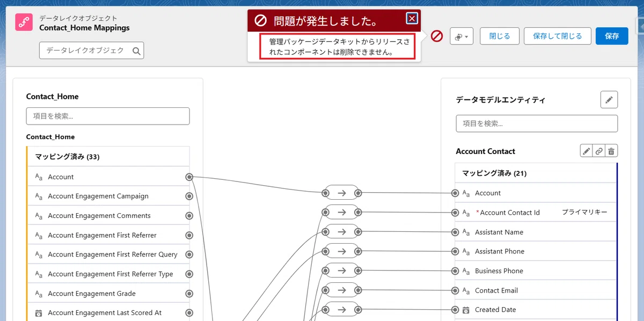Click the mapping arrow node leading to Created Date
Viewport: 644px width, 321px height.
pos(341,310)
